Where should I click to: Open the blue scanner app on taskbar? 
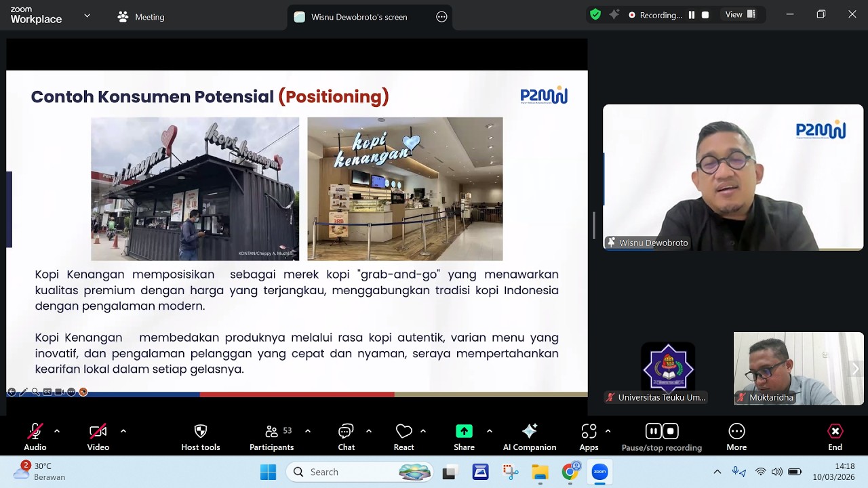[x=481, y=472]
